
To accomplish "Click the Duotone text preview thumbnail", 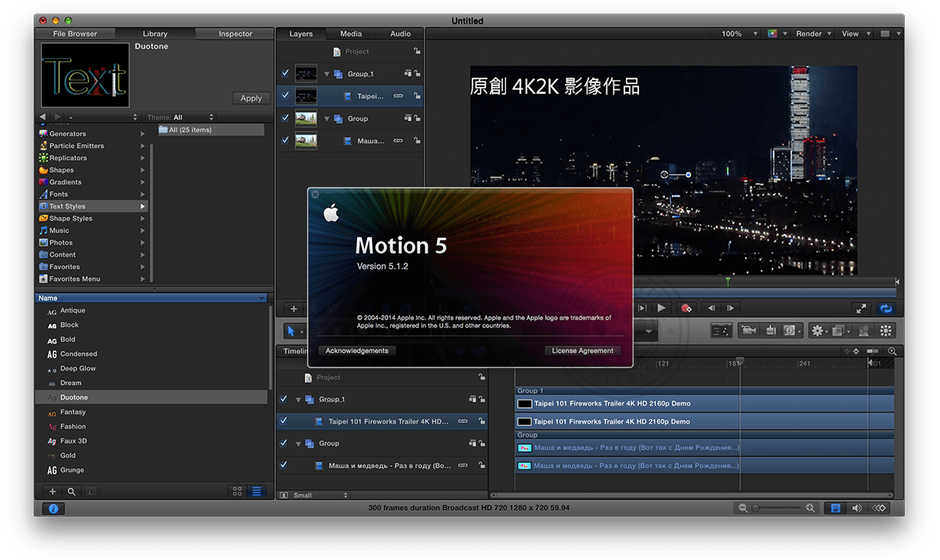I will [x=85, y=75].
